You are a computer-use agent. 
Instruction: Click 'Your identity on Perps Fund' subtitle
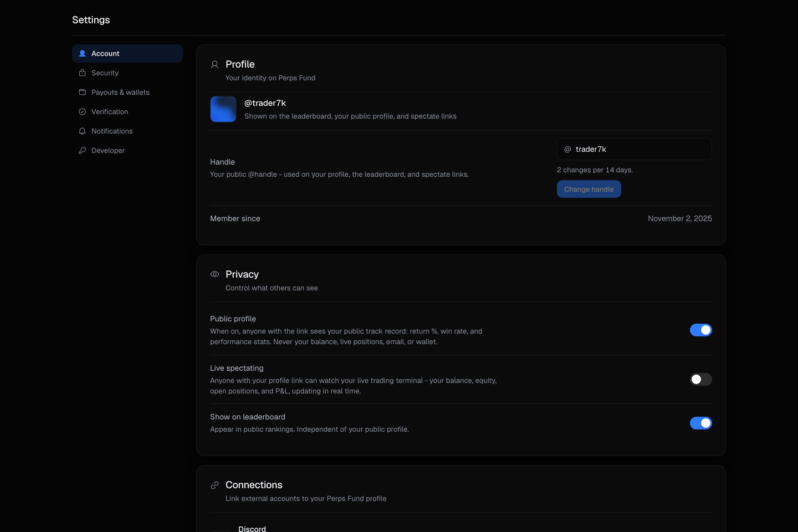[x=270, y=78]
